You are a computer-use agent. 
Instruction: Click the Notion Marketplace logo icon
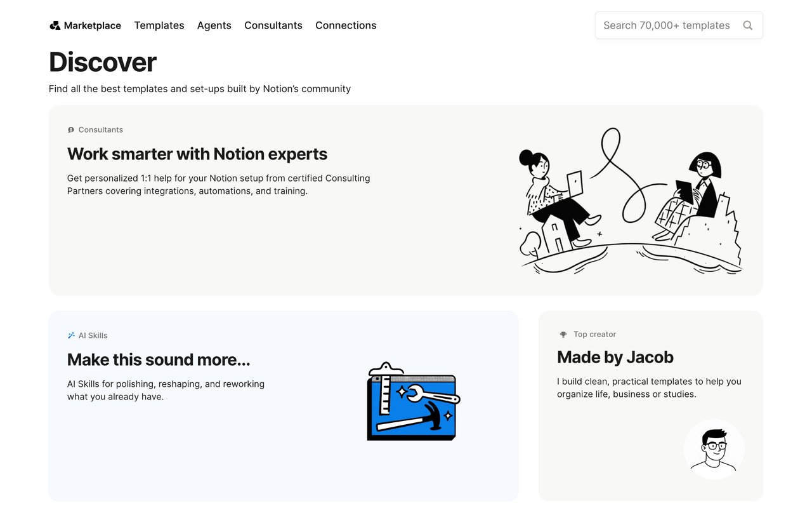[x=55, y=25]
